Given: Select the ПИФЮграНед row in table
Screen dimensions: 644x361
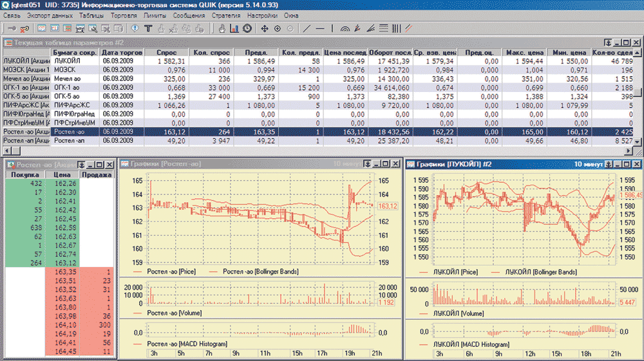Looking at the screenshot, I should click(x=317, y=114).
